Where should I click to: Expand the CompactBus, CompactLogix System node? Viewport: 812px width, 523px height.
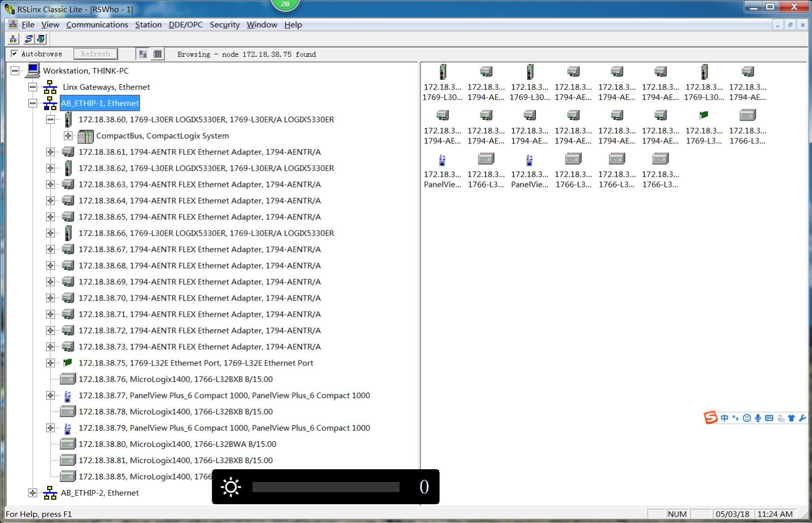coord(68,136)
